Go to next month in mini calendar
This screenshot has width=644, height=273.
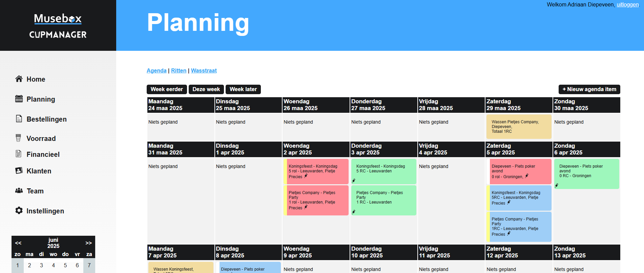[88, 243]
